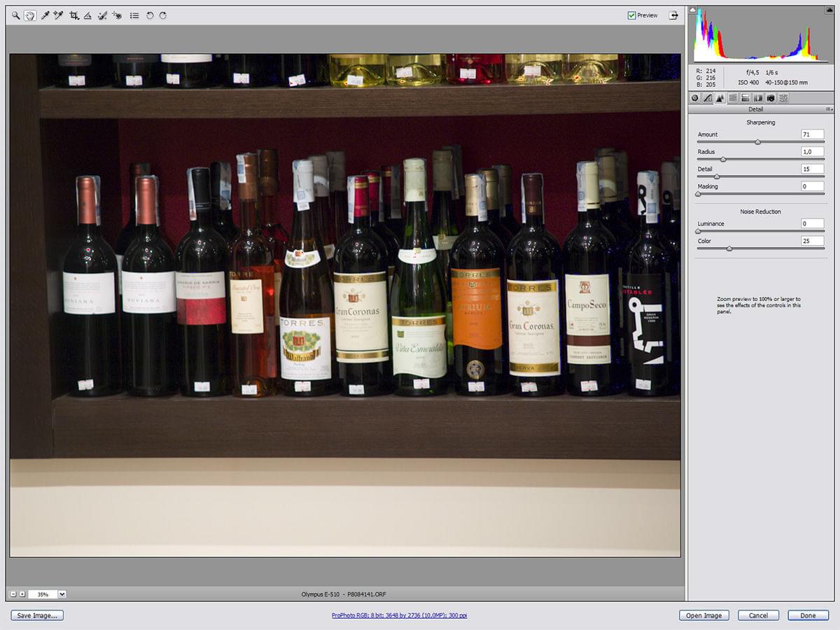
Task: Click the Amount value field
Action: click(x=813, y=134)
